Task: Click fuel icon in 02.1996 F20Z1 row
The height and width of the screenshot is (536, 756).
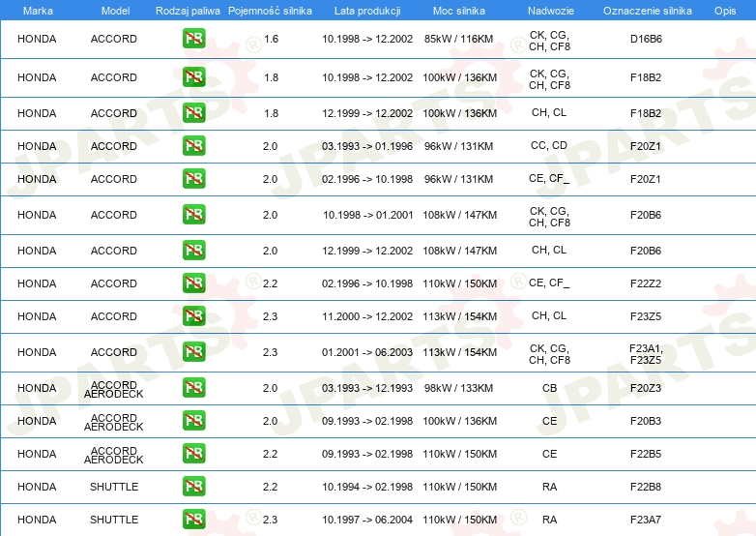Action: click(x=193, y=179)
